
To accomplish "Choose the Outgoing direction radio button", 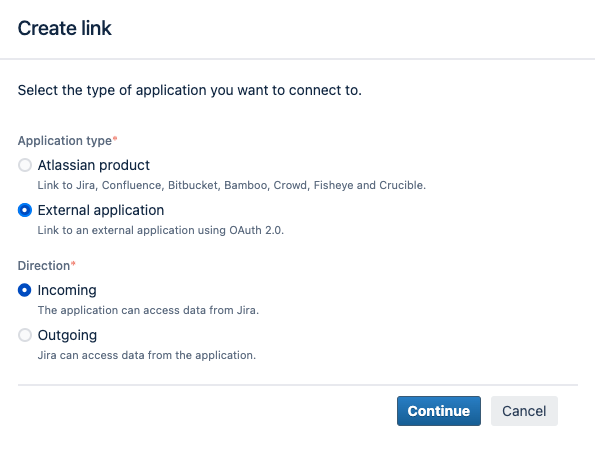I will [25, 335].
